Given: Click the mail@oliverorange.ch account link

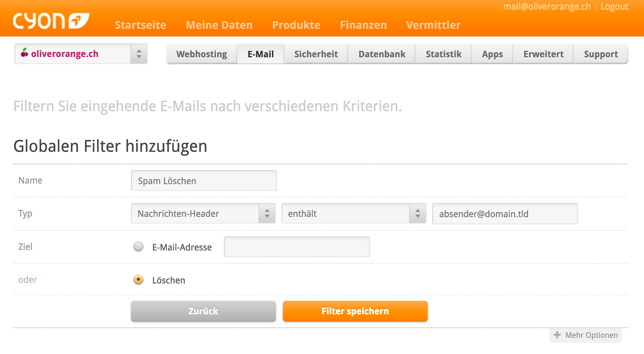Looking at the screenshot, I should coord(547,7).
